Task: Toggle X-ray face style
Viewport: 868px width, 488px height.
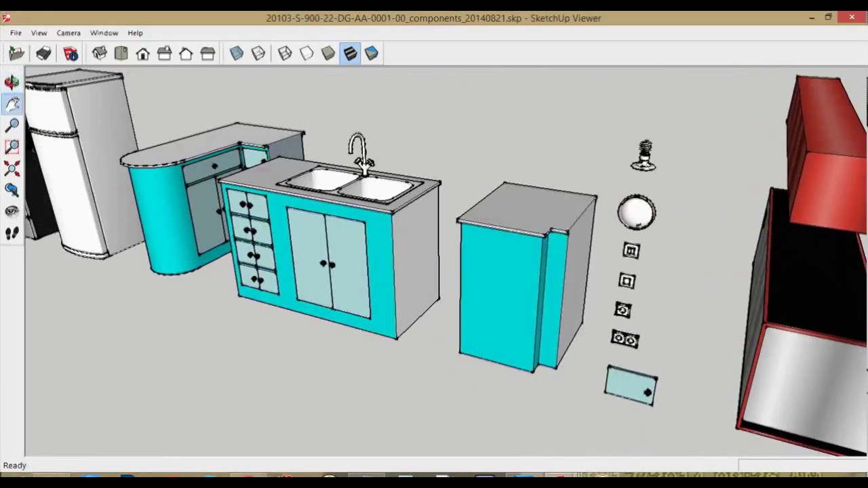Action: [x=236, y=54]
